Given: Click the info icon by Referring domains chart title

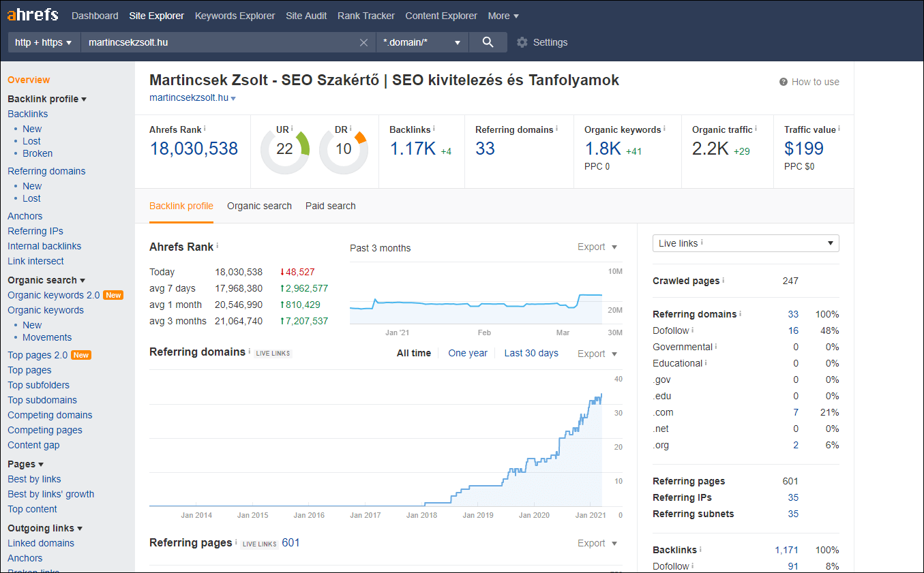Looking at the screenshot, I should [249, 352].
